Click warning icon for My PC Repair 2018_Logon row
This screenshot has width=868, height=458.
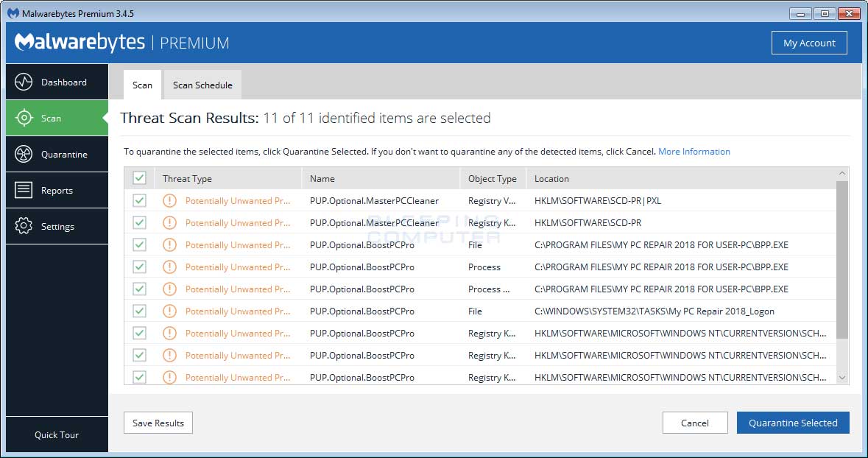pos(169,311)
